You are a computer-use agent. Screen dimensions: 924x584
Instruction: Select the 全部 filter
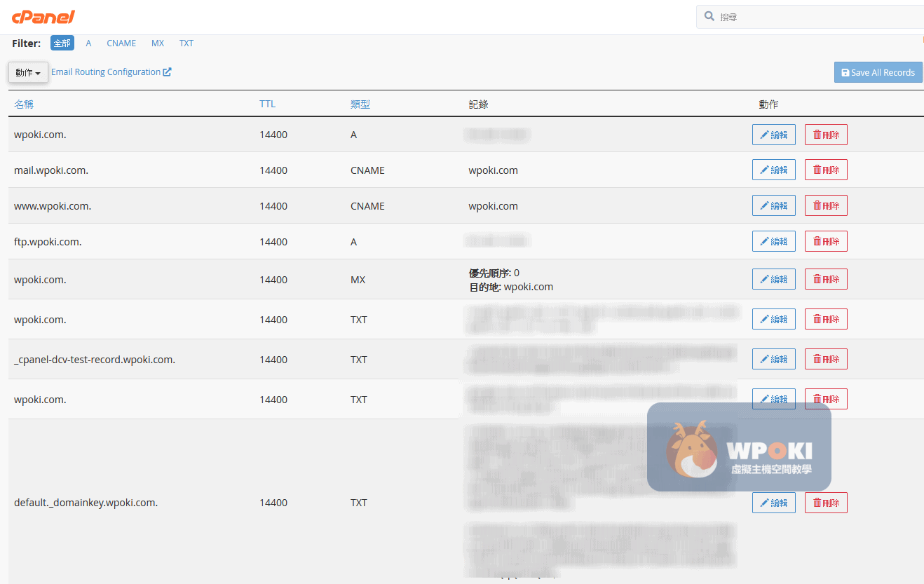62,43
